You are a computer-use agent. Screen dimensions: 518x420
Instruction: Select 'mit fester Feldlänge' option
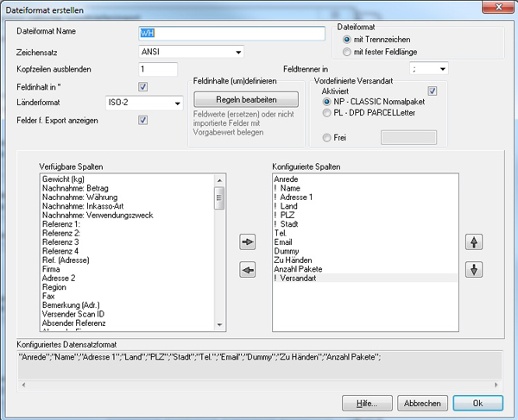point(347,52)
